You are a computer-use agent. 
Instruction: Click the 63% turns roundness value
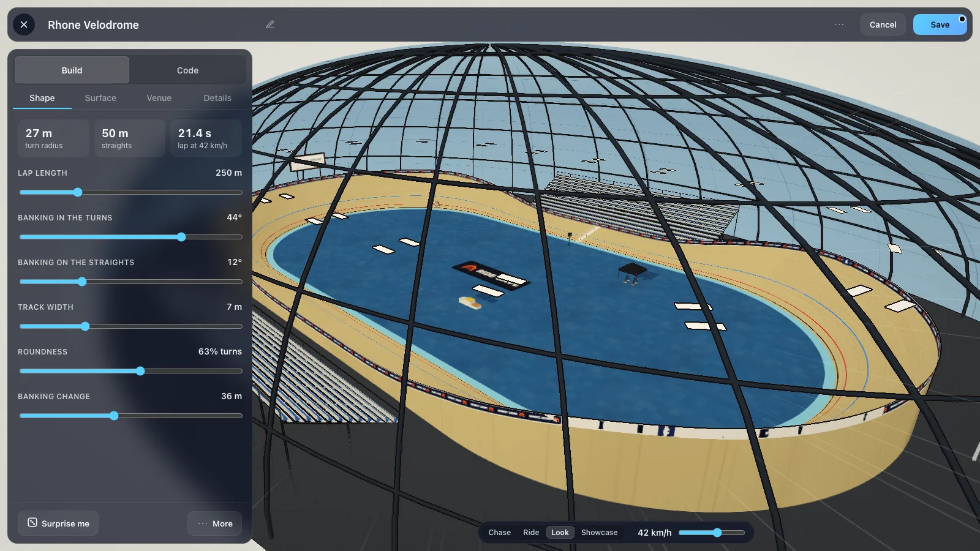[220, 351]
